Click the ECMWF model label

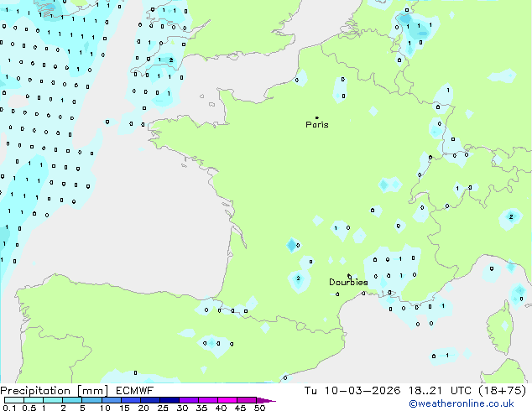pyautogui.click(x=135, y=391)
